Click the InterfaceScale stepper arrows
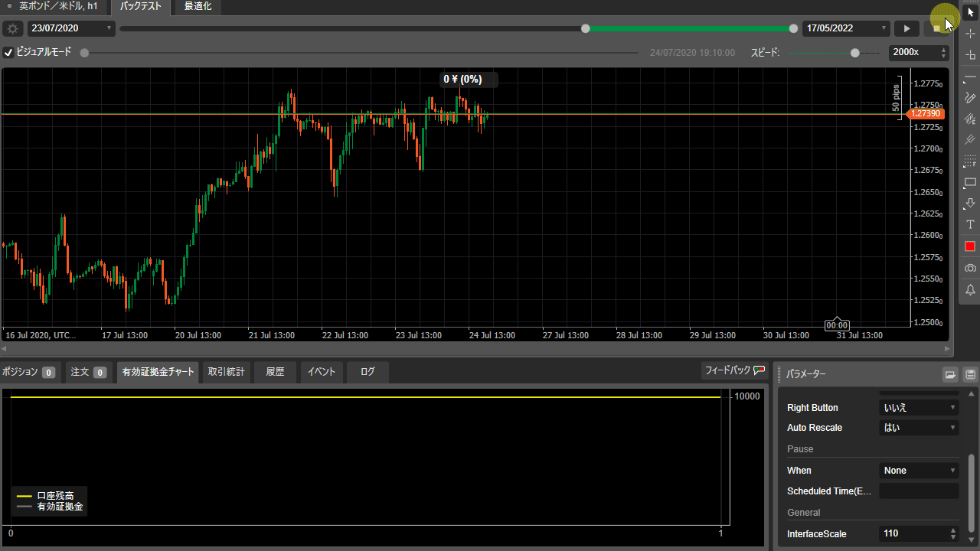The width and height of the screenshot is (980, 551). coord(953,533)
